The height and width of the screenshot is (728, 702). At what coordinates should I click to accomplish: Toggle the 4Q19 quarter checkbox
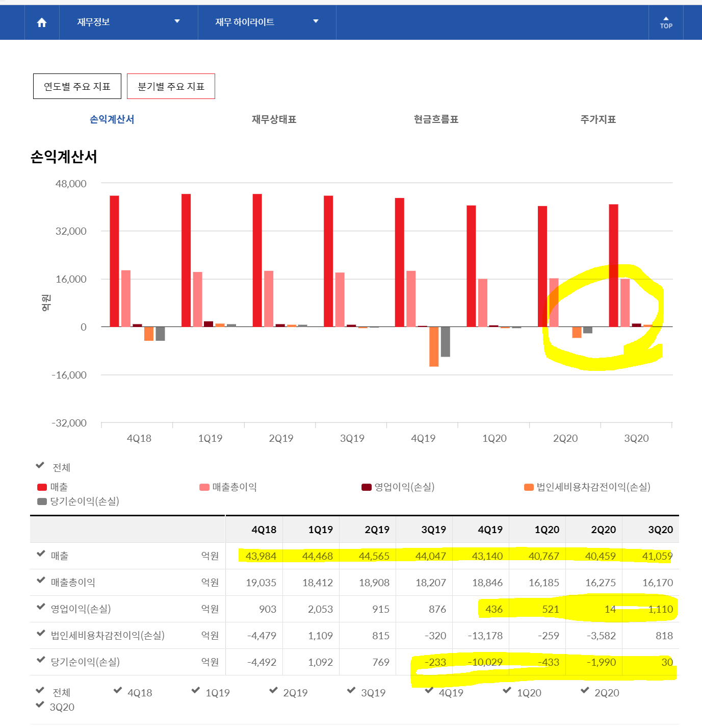tap(429, 690)
